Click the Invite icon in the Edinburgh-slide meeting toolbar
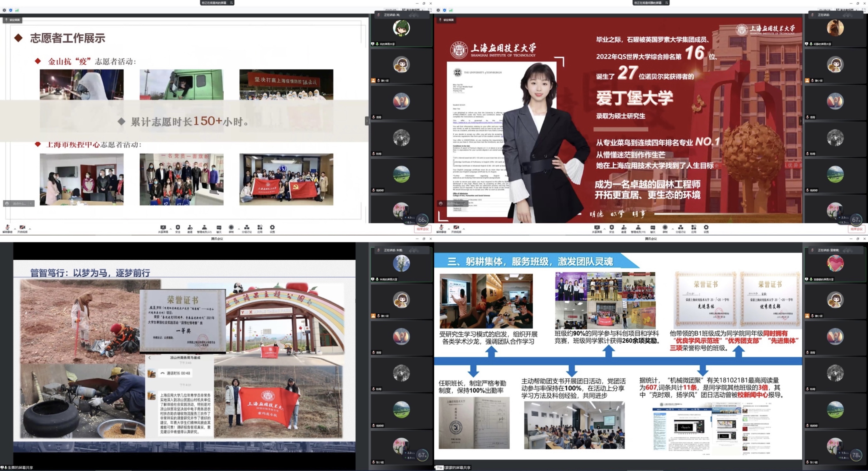The width and height of the screenshot is (868, 471). (x=624, y=228)
